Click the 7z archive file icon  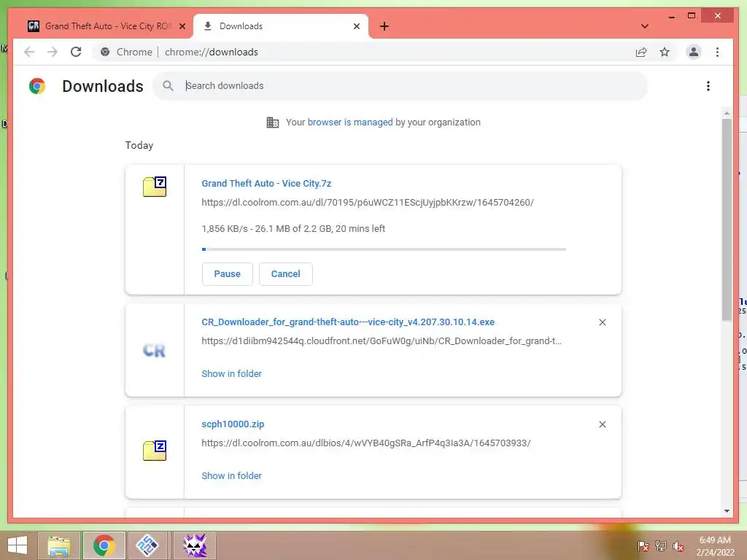click(155, 187)
